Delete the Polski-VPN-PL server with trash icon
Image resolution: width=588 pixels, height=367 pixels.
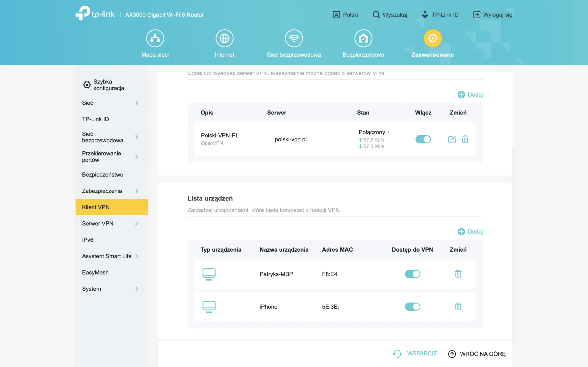(x=465, y=139)
